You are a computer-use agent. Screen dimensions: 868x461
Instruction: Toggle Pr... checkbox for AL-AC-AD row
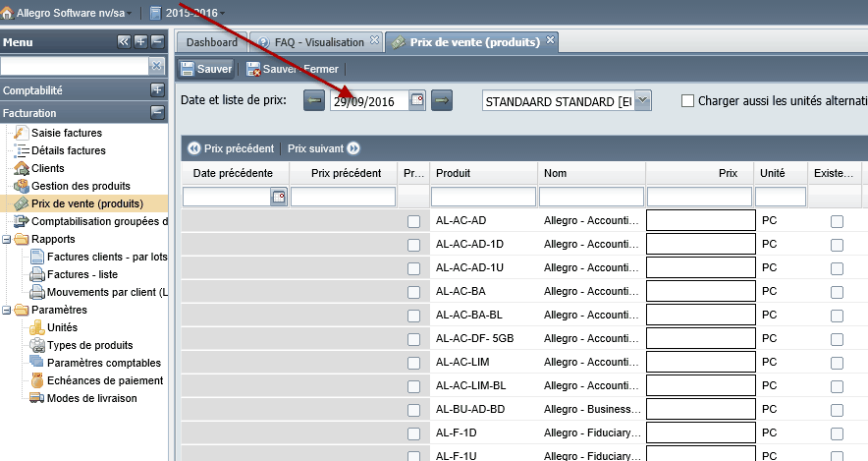[x=413, y=221]
